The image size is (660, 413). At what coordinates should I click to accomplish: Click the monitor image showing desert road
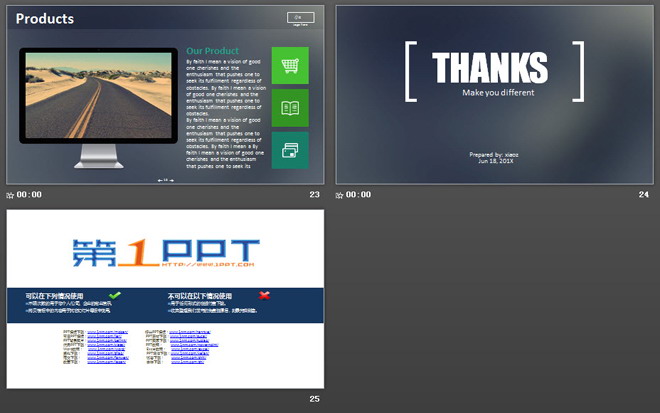point(98,107)
